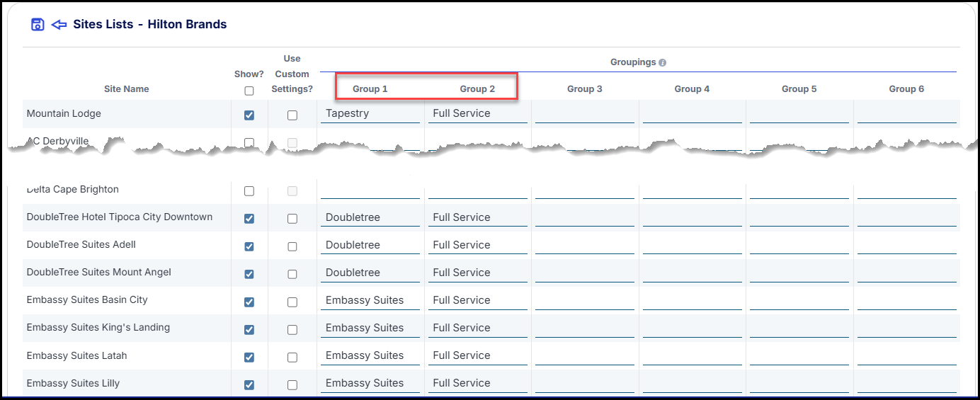Open the Groupings info icon
The height and width of the screenshot is (400, 980).
pos(662,62)
